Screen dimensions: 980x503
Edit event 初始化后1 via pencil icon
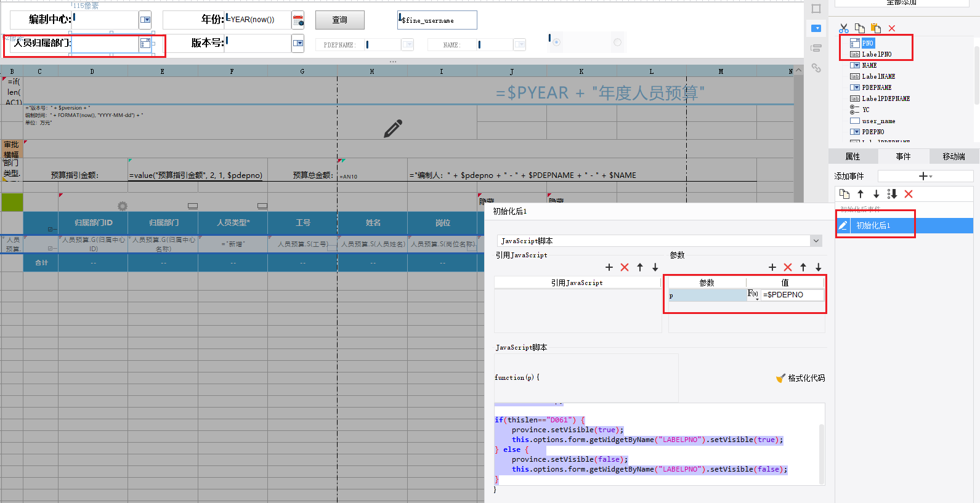pyautogui.click(x=843, y=225)
